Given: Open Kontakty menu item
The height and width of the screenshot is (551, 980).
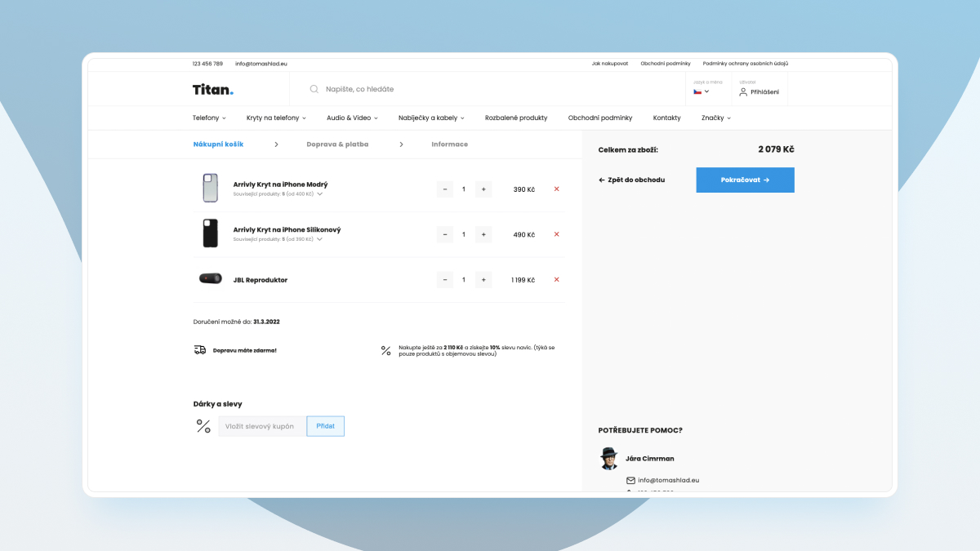Looking at the screenshot, I should click(667, 118).
